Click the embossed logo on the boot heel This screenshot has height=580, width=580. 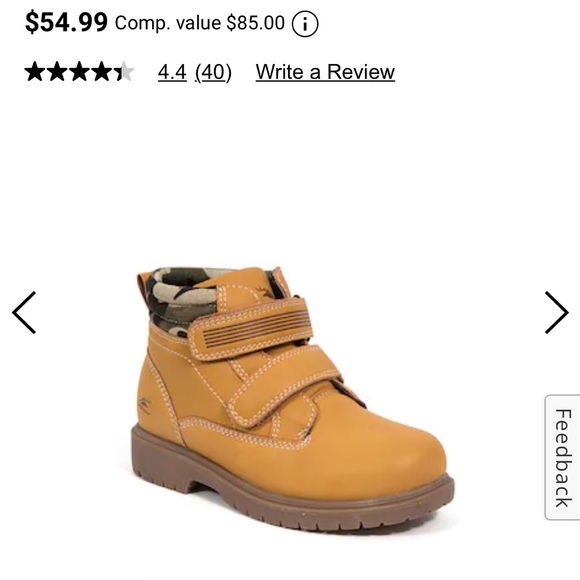(x=145, y=405)
